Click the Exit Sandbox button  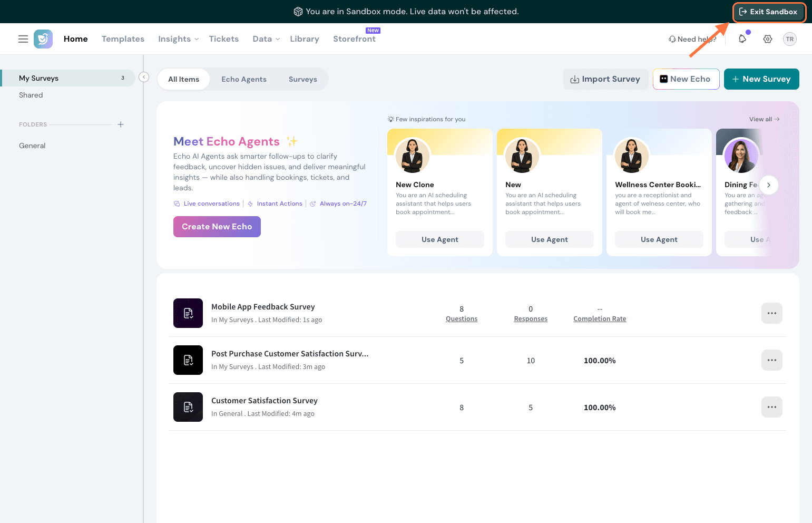tap(768, 12)
